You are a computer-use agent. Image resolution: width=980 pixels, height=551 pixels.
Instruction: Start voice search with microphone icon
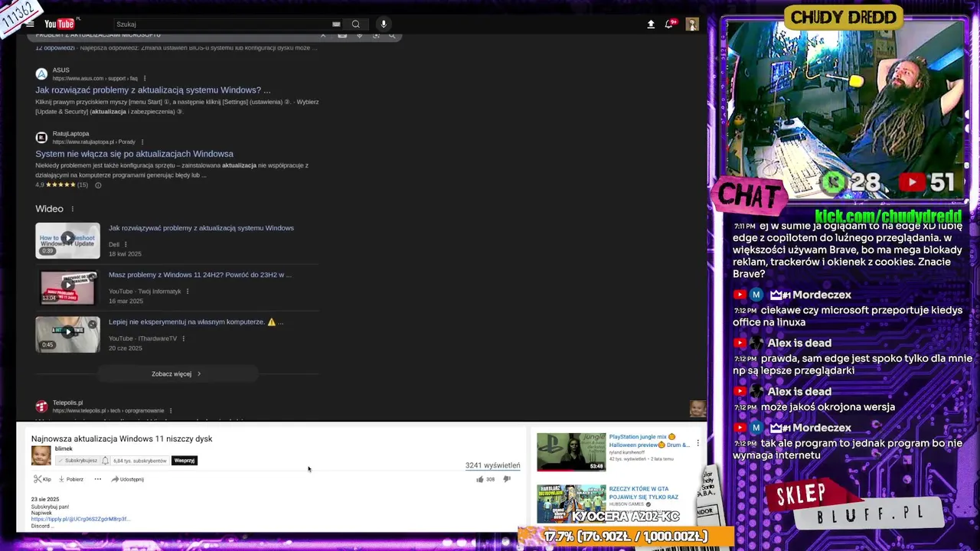(x=384, y=24)
